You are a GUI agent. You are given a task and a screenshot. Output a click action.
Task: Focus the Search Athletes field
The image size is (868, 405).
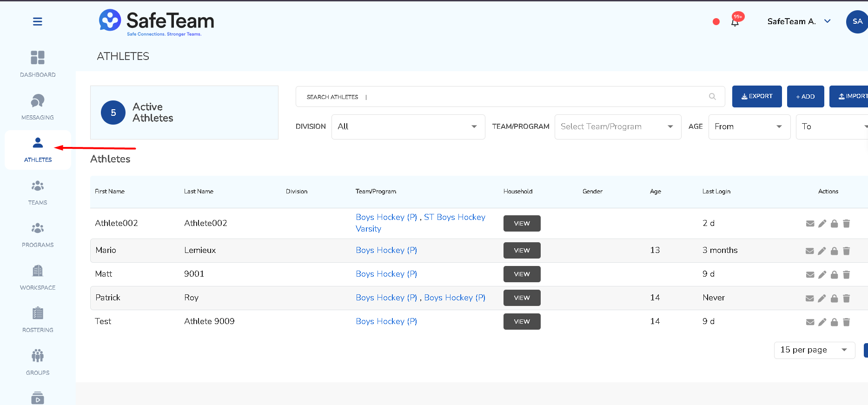tap(510, 97)
